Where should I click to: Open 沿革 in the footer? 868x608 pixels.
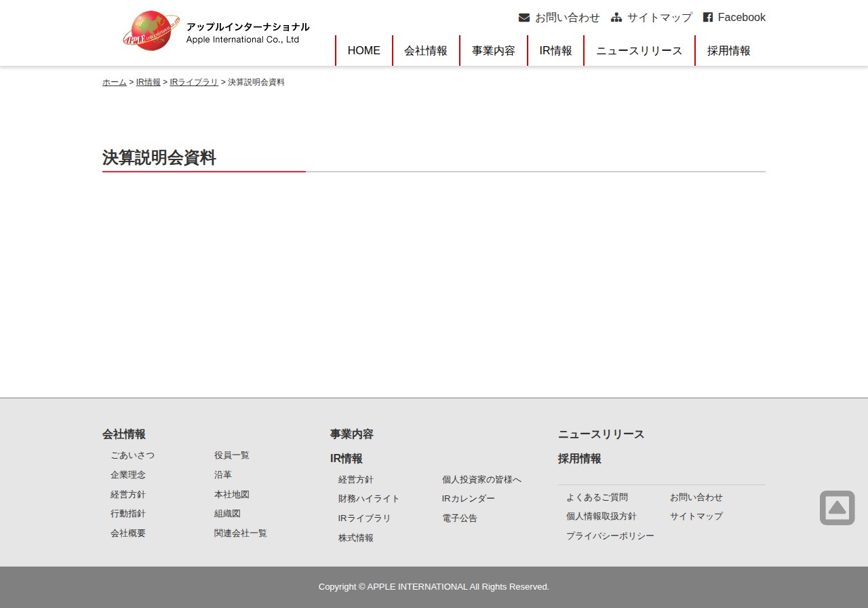[x=223, y=475]
